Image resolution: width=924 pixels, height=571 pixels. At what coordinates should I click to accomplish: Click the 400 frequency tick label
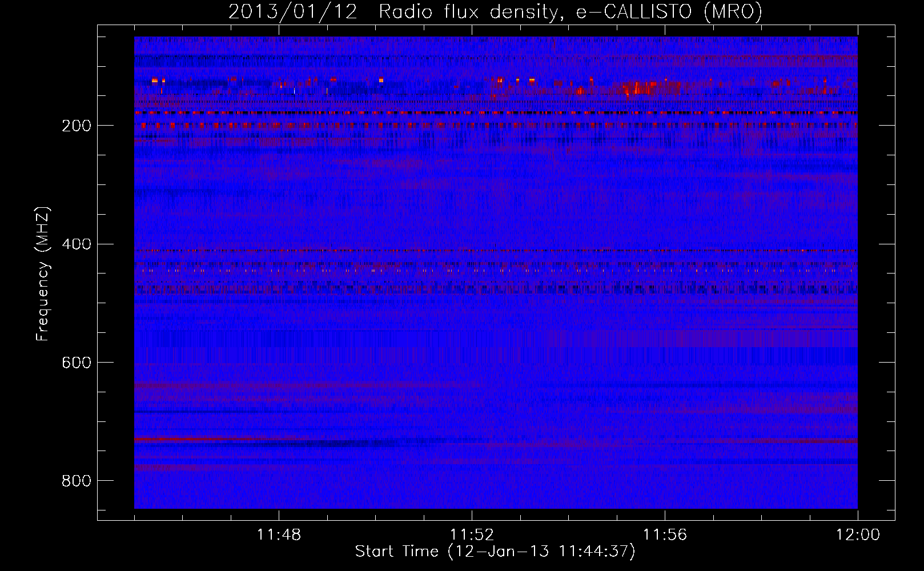(x=77, y=244)
